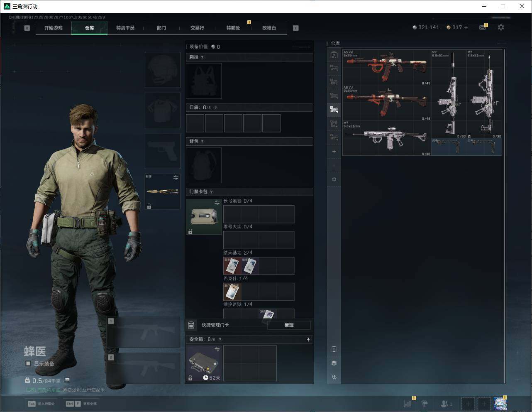Select the highlighted weapons warehouse tab
The height and width of the screenshot is (412, 532).
point(334,110)
